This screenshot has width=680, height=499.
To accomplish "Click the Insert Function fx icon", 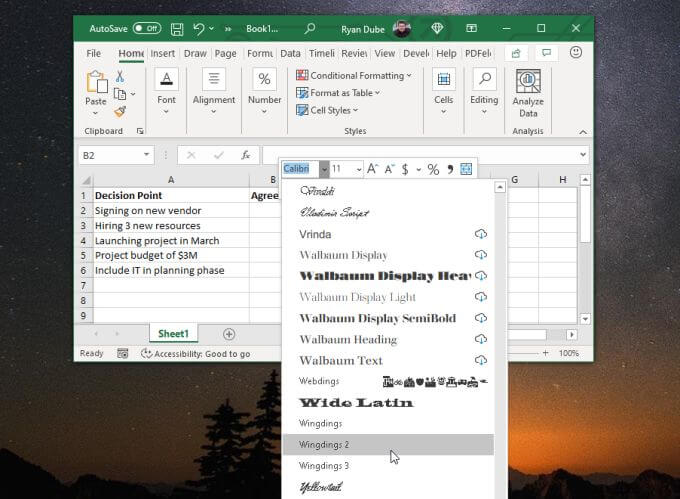I will coord(245,155).
